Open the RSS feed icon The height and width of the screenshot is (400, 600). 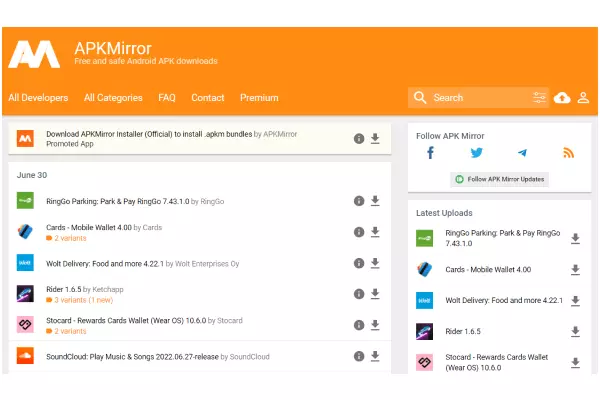click(x=569, y=153)
